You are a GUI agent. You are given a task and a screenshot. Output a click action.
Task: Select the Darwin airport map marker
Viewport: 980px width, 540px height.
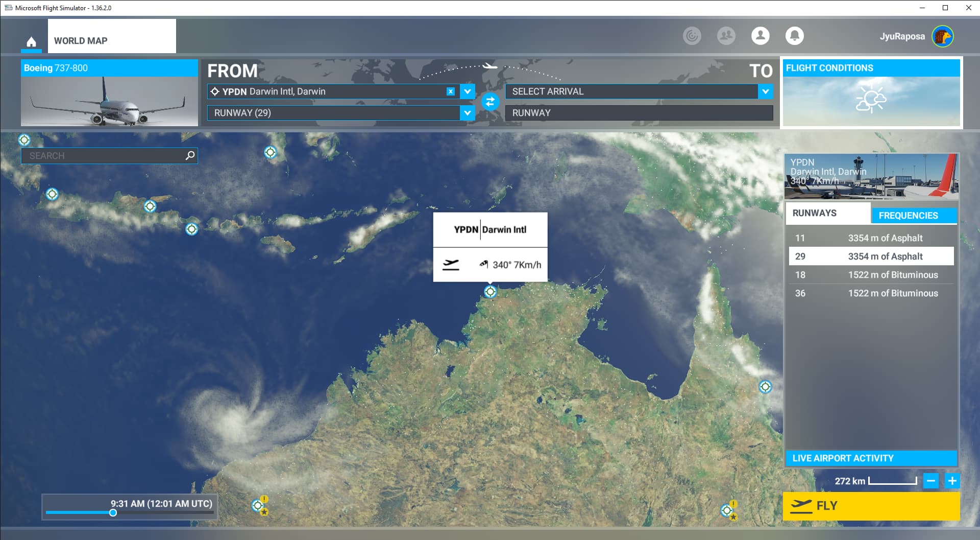490,292
